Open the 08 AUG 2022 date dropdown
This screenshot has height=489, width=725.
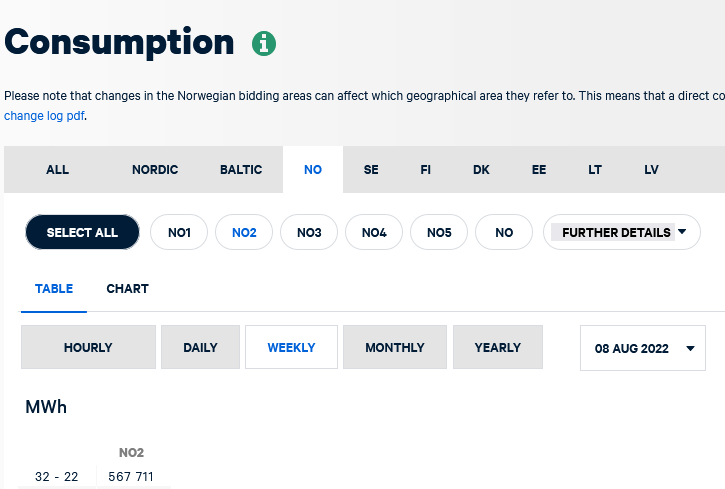(643, 348)
